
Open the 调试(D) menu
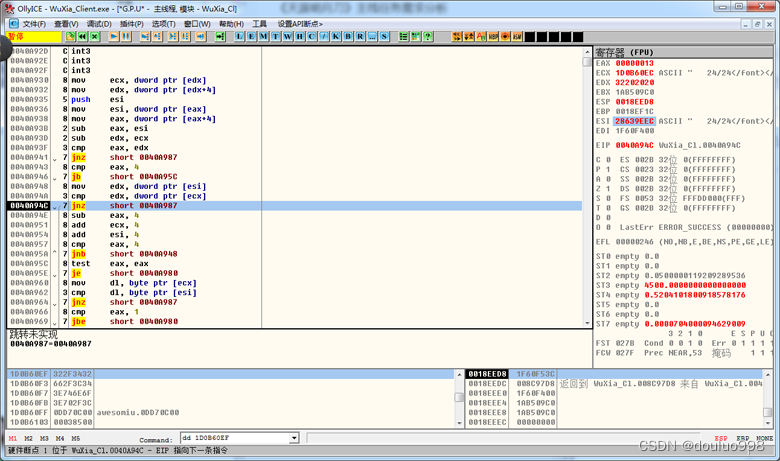click(x=99, y=24)
